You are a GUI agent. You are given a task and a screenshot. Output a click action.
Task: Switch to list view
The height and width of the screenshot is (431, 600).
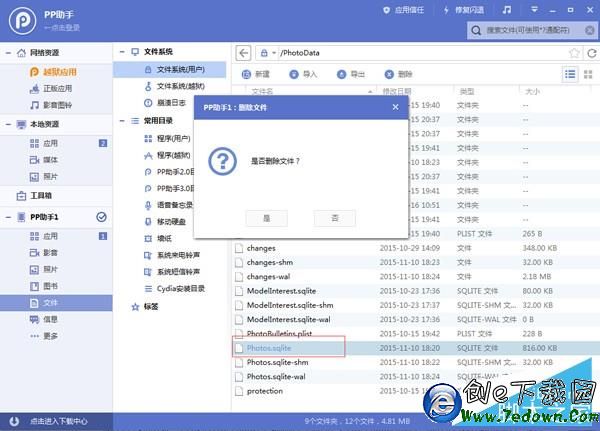tap(570, 74)
